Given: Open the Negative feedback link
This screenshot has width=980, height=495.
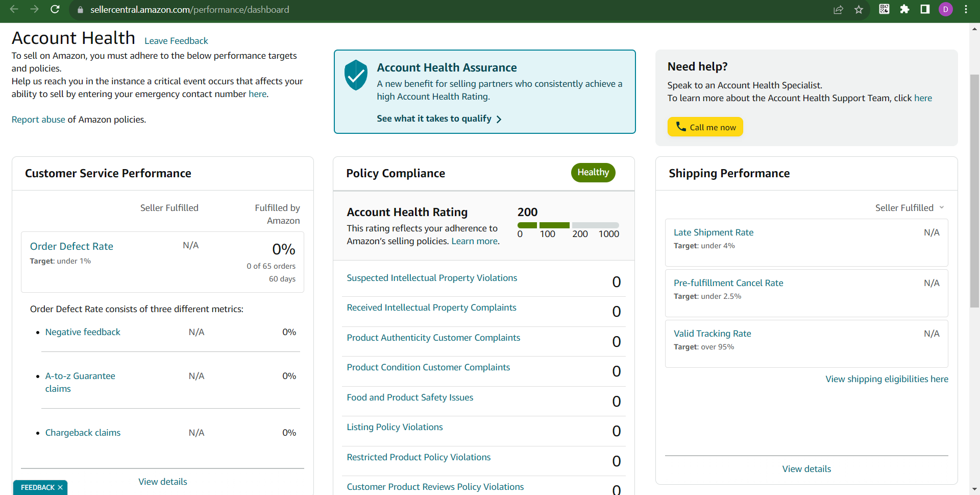Looking at the screenshot, I should 83,332.
